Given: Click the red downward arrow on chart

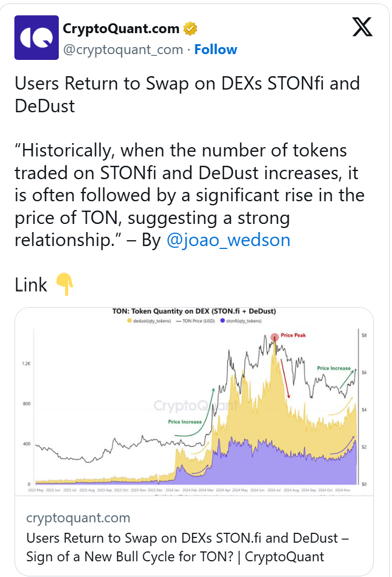Looking at the screenshot, I should [x=285, y=378].
